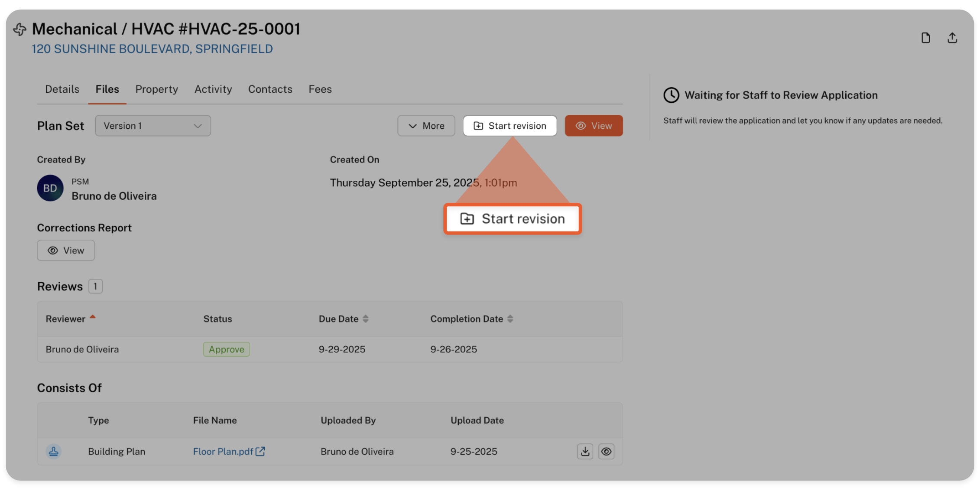980x488 pixels.
Task: Click the HVAC fan icon beside title
Action: point(20,29)
